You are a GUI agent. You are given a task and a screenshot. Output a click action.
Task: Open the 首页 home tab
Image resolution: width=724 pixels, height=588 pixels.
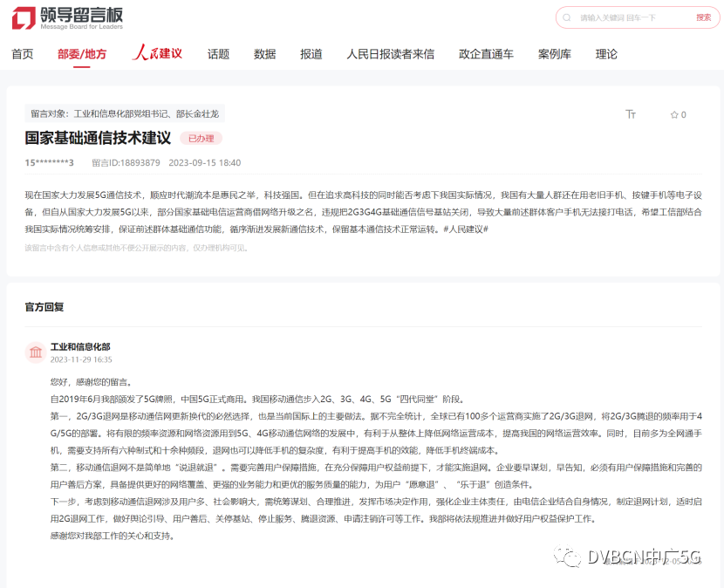(23, 54)
